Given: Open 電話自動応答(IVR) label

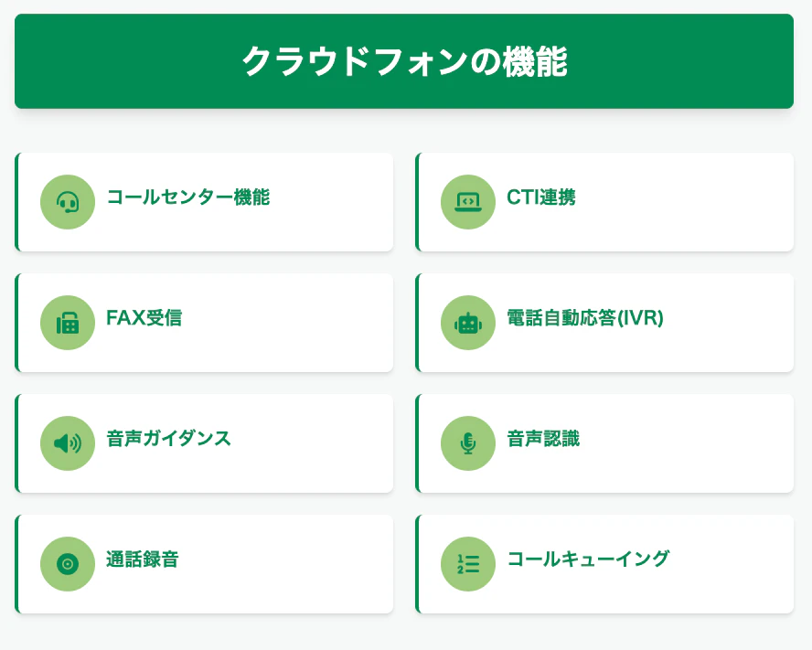Looking at the screenshot, I should point(585,317).
